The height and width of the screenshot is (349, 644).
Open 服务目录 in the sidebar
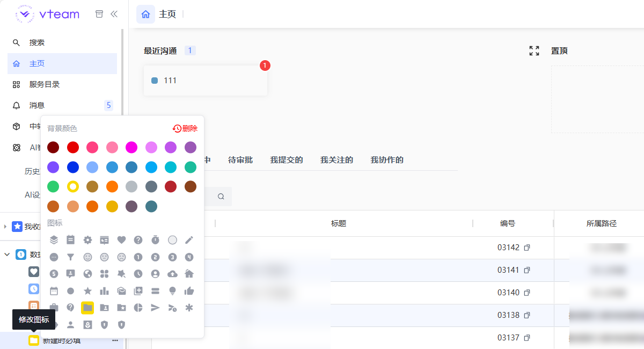(62, 84)
